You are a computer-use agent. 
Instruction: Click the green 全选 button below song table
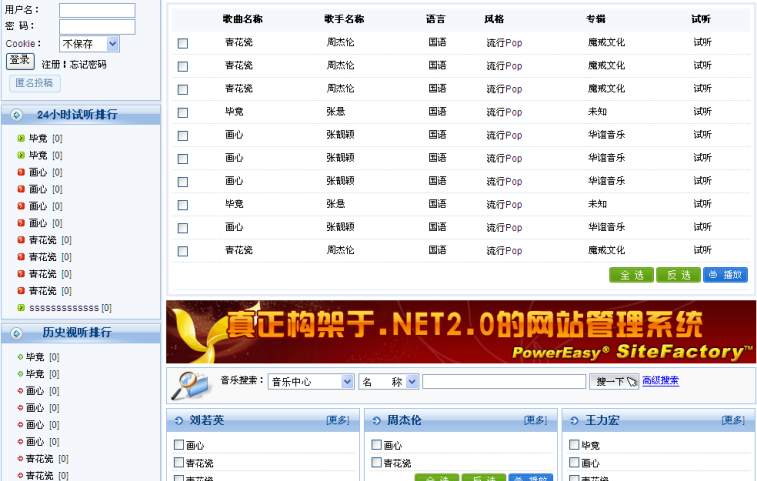(x=631, y=275)
